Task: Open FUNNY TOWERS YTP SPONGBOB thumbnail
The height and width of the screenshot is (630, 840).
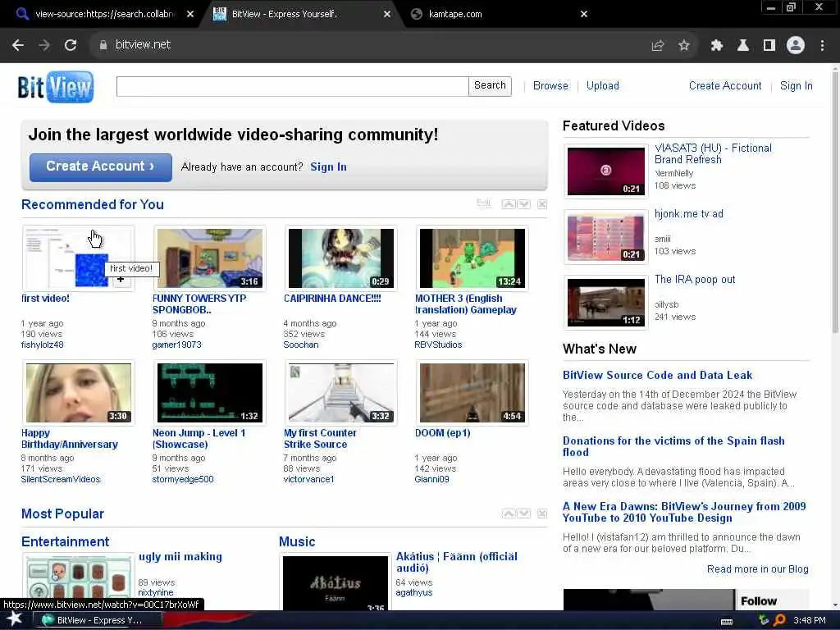Action: 210,258
